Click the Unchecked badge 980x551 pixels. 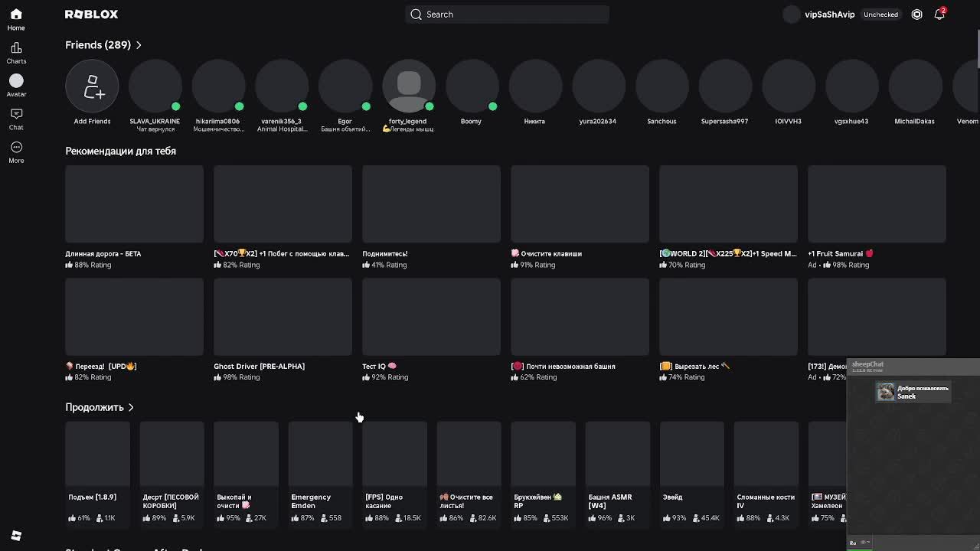[880, 15]
